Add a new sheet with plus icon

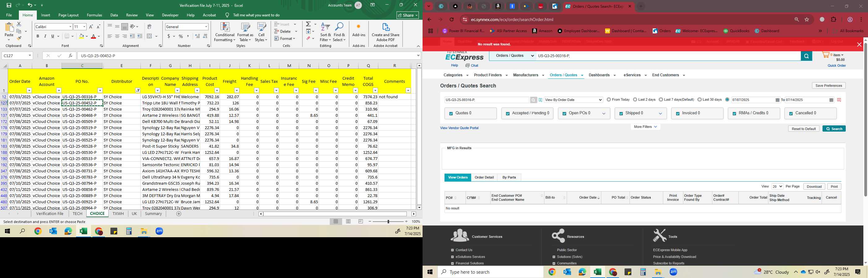[179, 214]
